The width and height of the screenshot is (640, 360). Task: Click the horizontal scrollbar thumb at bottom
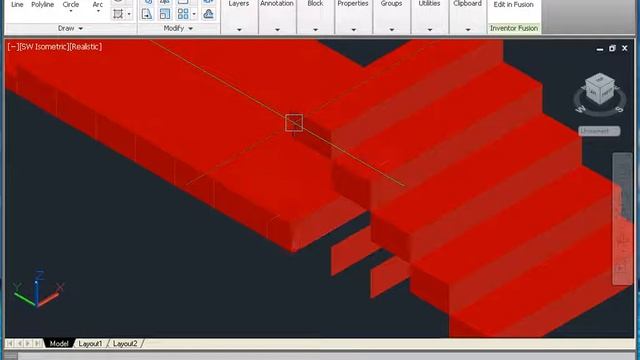[x=11, y=356]
